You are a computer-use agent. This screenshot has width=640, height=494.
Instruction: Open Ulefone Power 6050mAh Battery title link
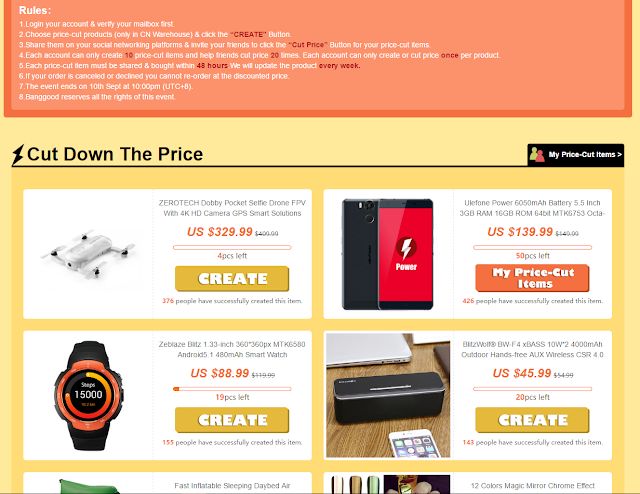click(532, 208)
